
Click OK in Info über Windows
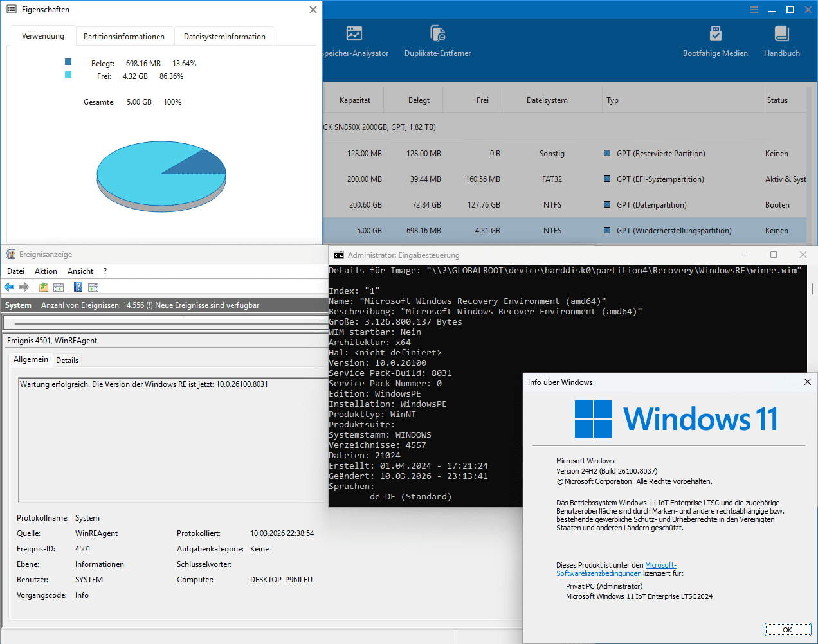click(x=787, y=630)
